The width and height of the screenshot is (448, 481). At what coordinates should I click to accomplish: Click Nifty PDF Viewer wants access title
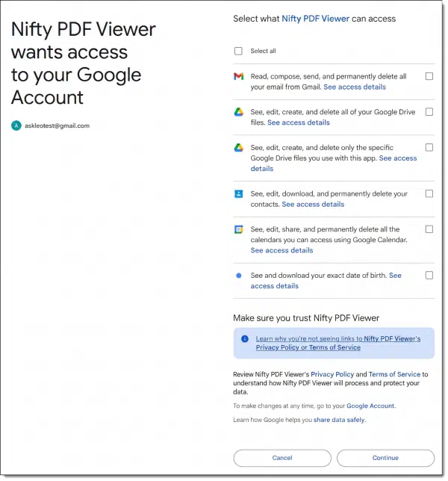pyautogui.click(x=84, y=63)
